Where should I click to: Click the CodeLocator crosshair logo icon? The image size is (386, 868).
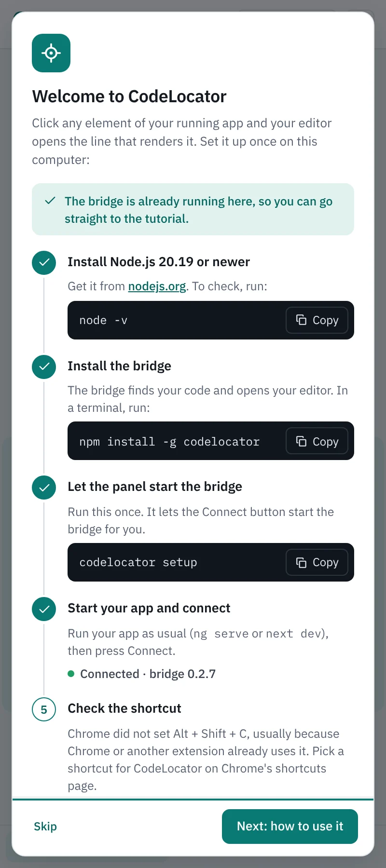point(51,53)
